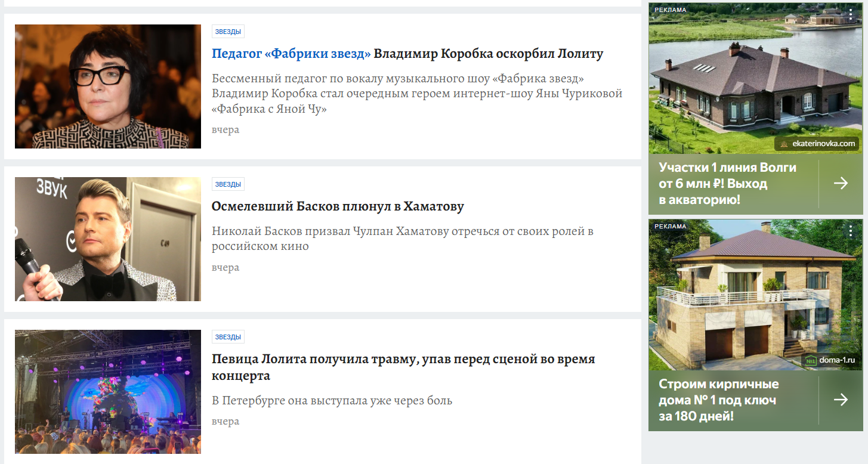The height and width of the screenshot is (464, 868).
Task: Click arrow icon on brick houses ad
Action: pos(841,400)
